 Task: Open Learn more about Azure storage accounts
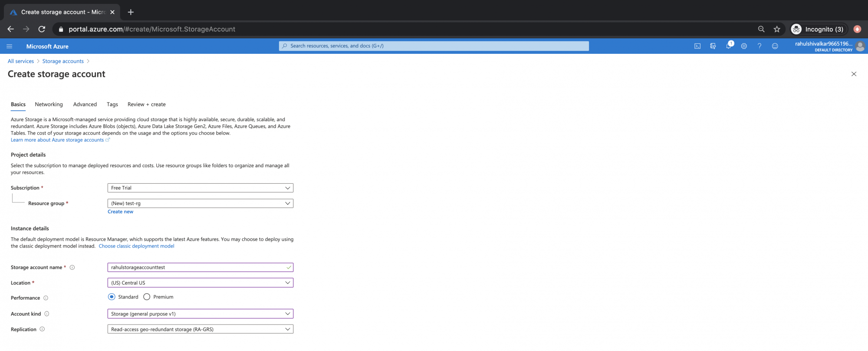[x=60, y=140]
